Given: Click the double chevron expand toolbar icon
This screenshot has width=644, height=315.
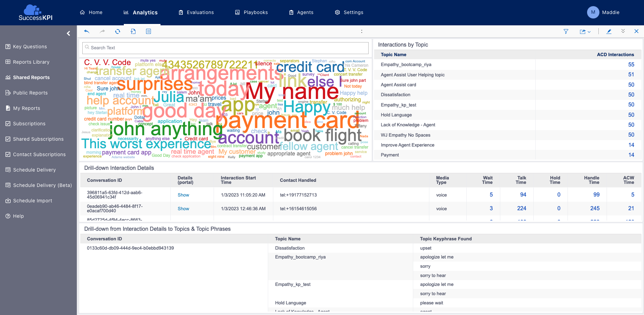Looking at the screenshot, I should coord(623,31).
